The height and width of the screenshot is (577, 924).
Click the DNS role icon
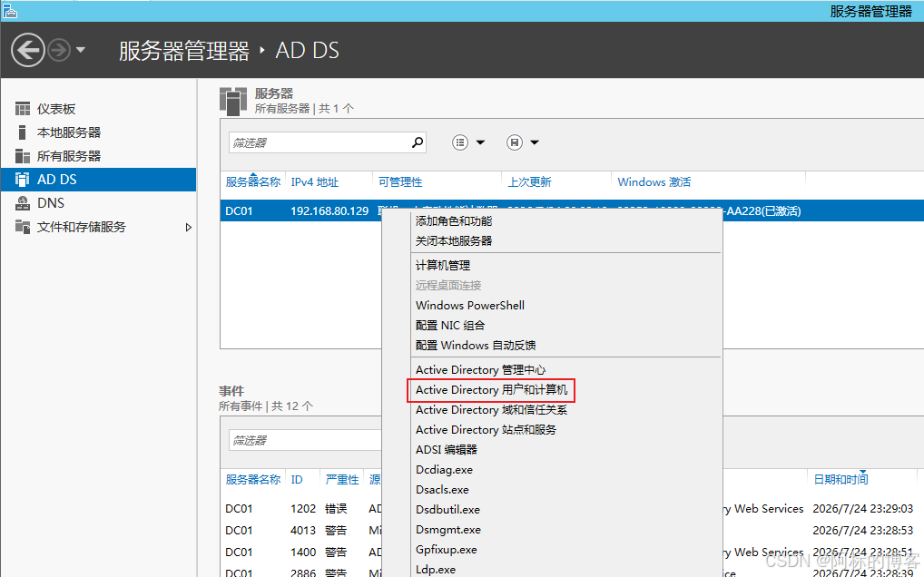point(23,203)
